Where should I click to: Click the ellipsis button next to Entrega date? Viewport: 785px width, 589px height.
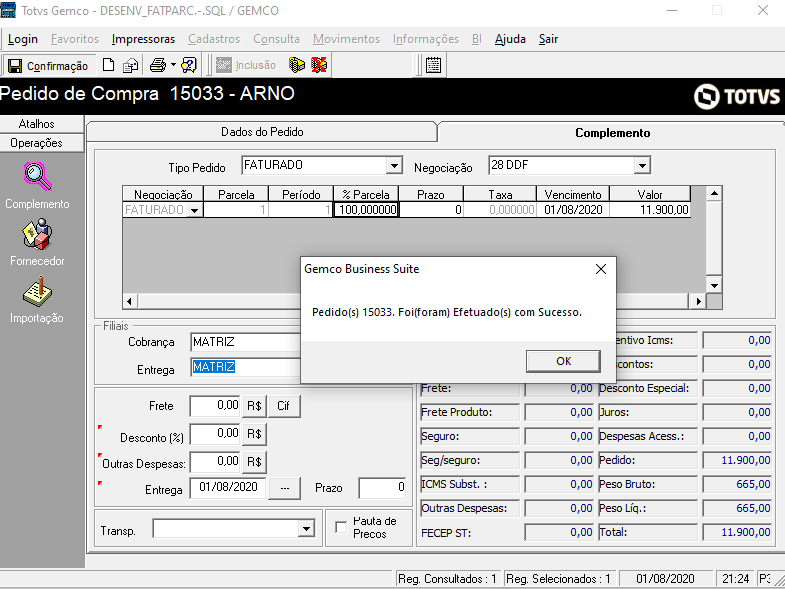coord(284,488)
